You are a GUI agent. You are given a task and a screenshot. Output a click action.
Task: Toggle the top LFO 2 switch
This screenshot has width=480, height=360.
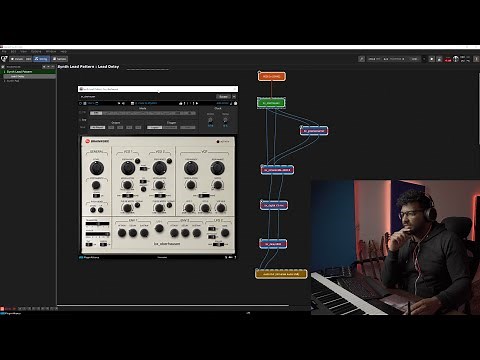[x=212, y=229]
